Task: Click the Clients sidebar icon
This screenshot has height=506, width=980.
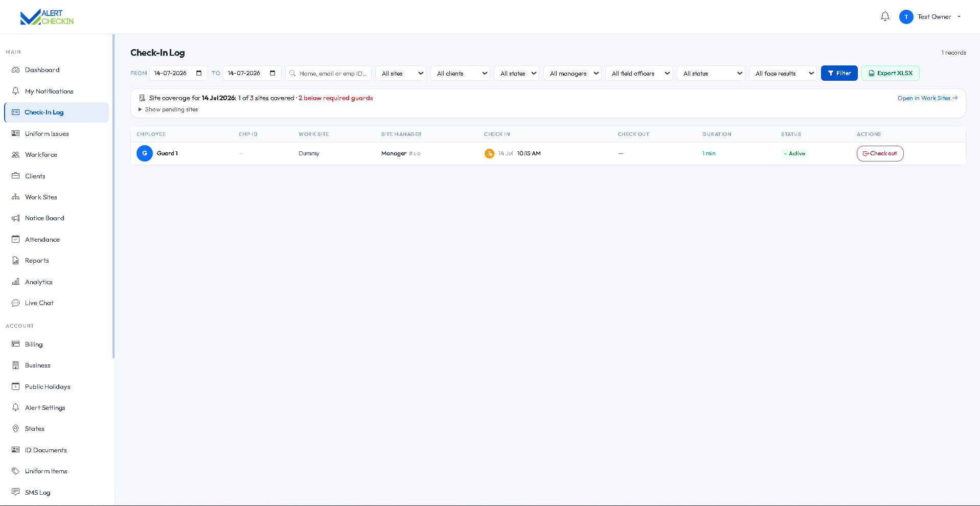Action: click(x=16, y=176)
